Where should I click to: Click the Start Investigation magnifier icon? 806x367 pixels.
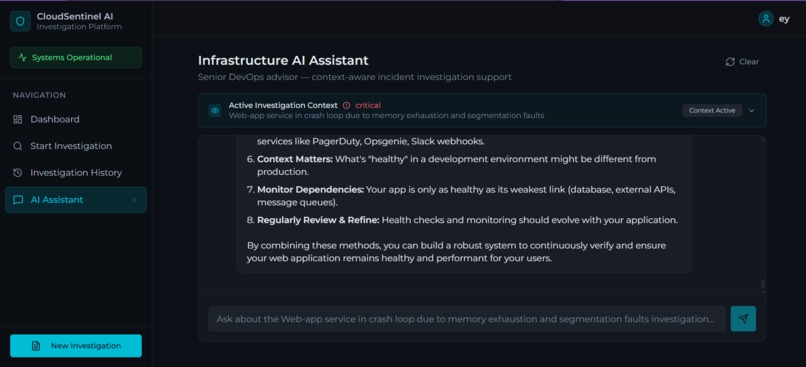17,146
